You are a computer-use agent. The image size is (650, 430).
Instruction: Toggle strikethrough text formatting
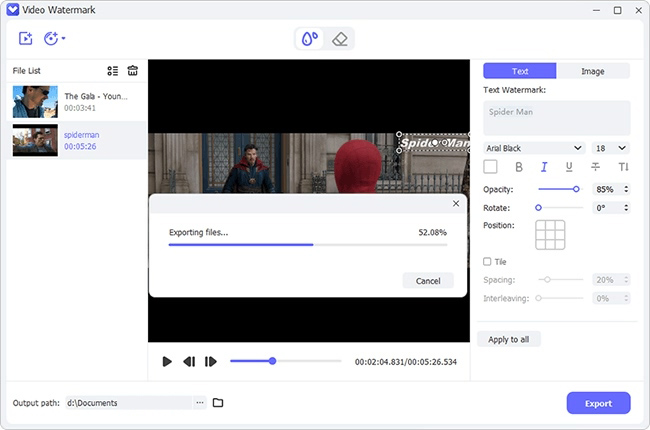(x=595, y=167)
